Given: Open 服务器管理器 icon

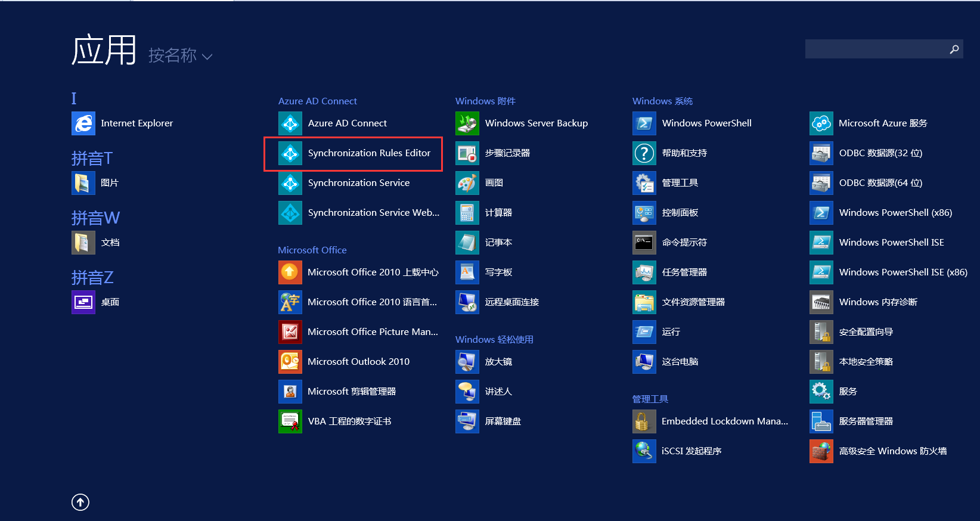Looking at the screenshot, I should pos(821,421).
